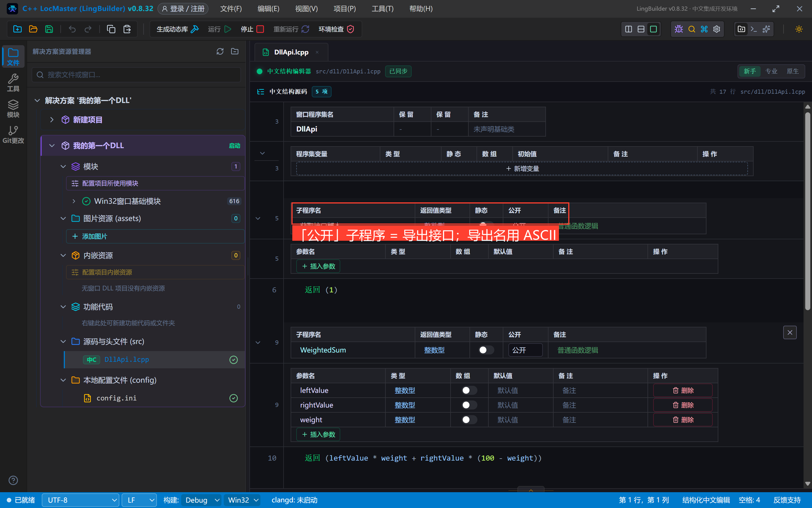Open a folder using the toolbar icon
Viewport: 812px width, 508px height.
(x=33, y=29)
